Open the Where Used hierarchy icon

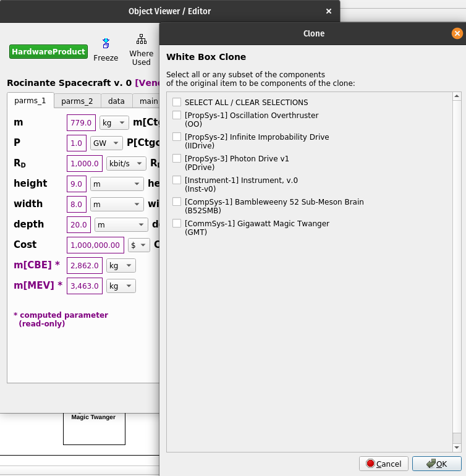(x=141, y=39)
